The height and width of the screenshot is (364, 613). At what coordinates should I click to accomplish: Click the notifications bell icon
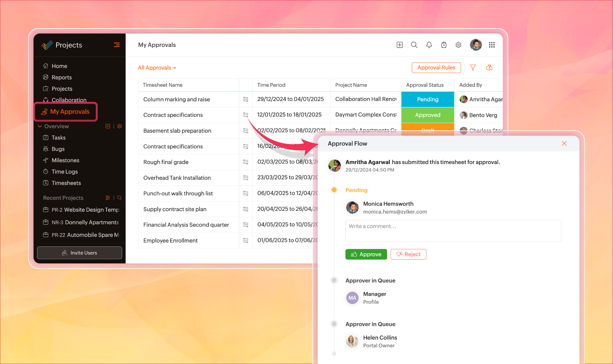pyautogui.click(x=429, y=45)
